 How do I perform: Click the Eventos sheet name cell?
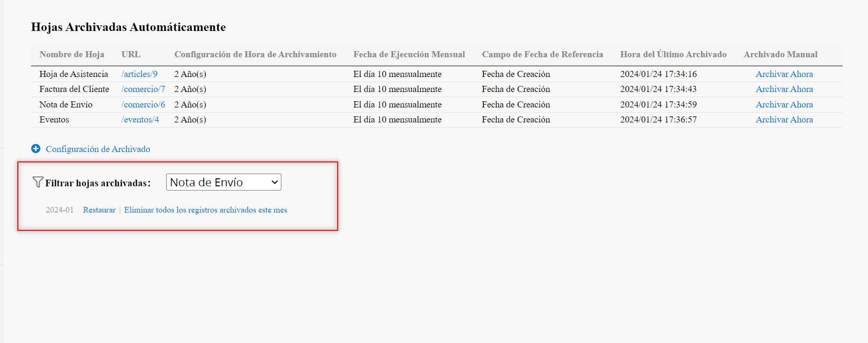tap(54, 120)
